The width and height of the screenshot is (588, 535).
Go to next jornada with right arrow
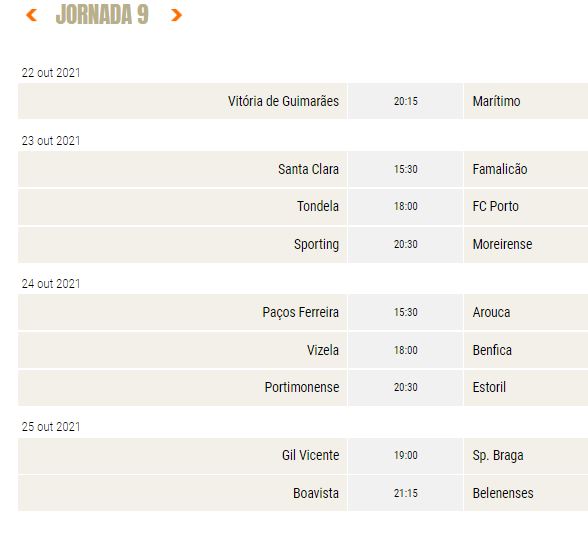click(176, 15)
